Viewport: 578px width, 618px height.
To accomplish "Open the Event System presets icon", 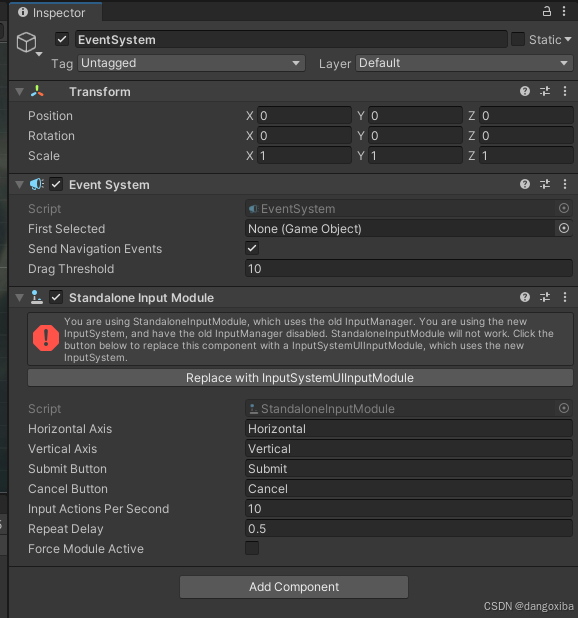I will (x=545, y=184).
